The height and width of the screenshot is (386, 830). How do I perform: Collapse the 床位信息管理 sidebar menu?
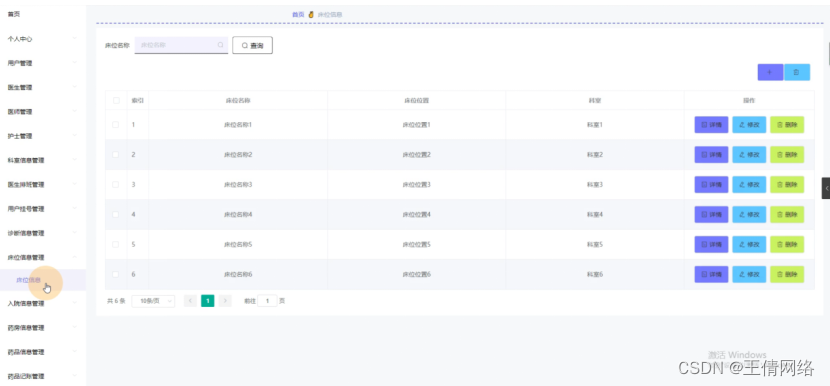tap(42, 258)
